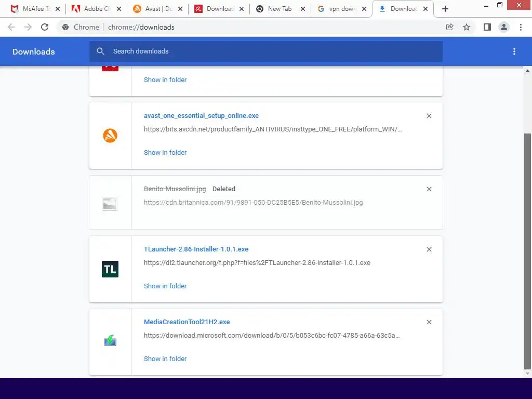The image size is (532, 399).
Task: Show TLauncher installer in folder
Action: pyautogui.click(x=165, y=286)
